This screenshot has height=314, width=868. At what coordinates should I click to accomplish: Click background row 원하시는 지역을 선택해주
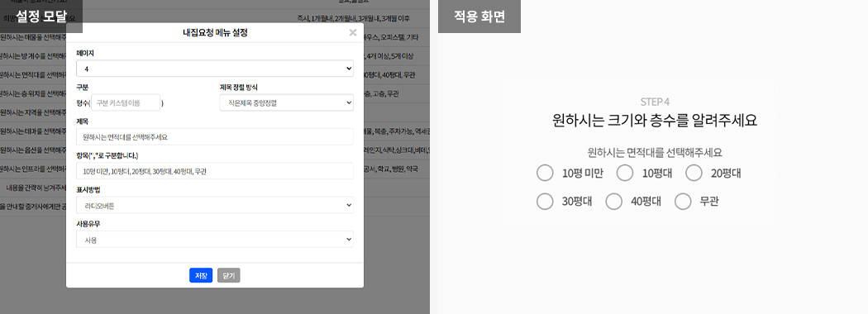click(x=33, y=112)
